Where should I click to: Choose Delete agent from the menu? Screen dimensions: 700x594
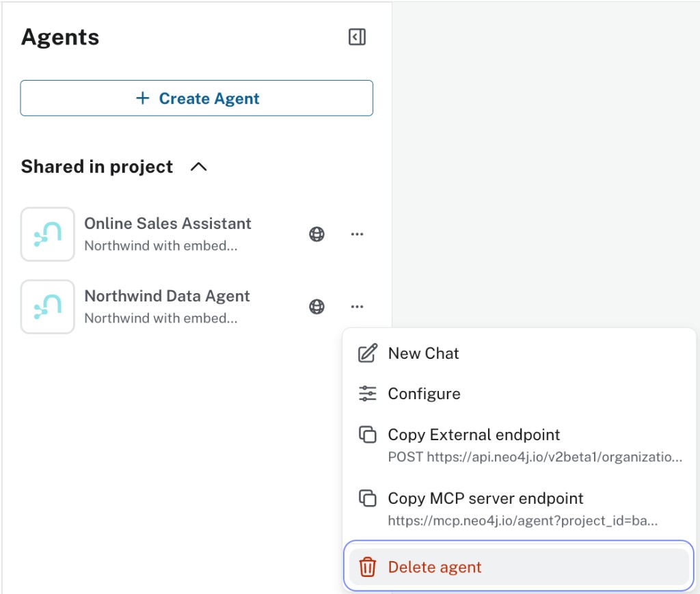[x=434, y=567]
